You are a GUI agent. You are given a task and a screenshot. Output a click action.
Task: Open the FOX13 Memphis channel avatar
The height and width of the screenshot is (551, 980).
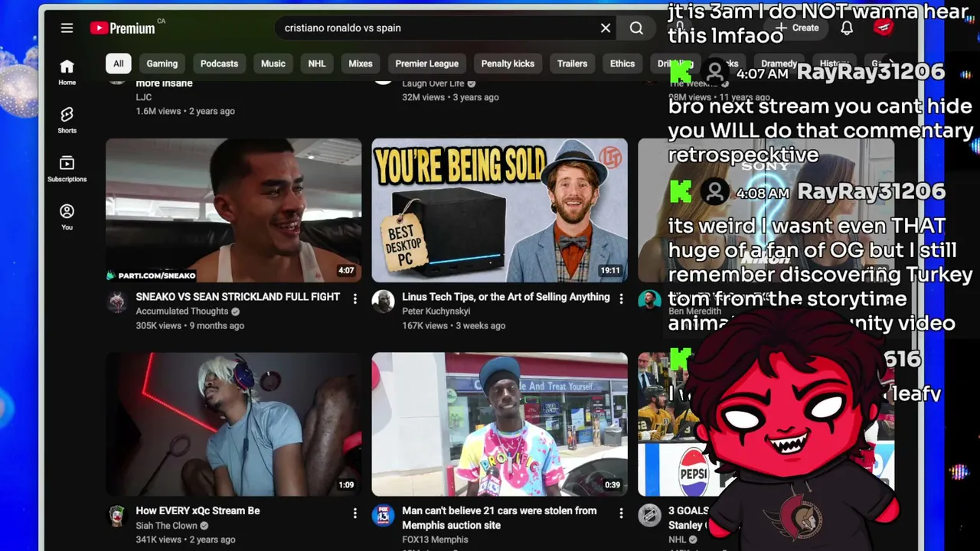coord(383,516)
